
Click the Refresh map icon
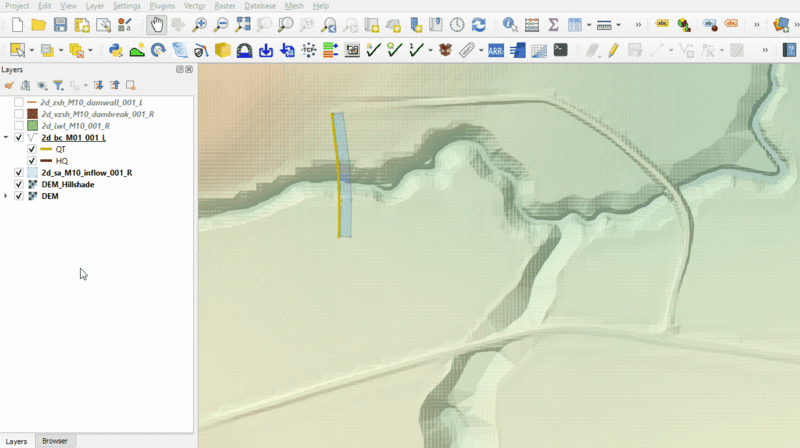[478, 24]
